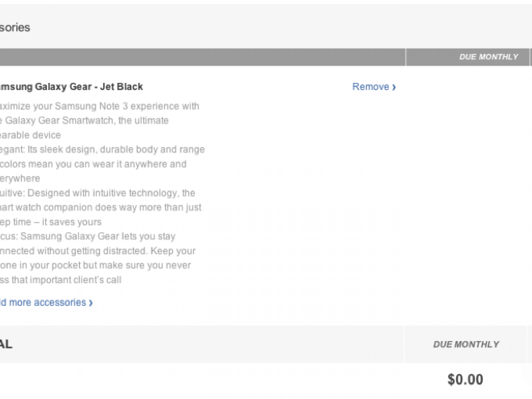Image resolution: width=532 pixels, height=399 pixels.
Task: Click the 'Samsung Note 3 experience' description line
Action: (99, 106)
